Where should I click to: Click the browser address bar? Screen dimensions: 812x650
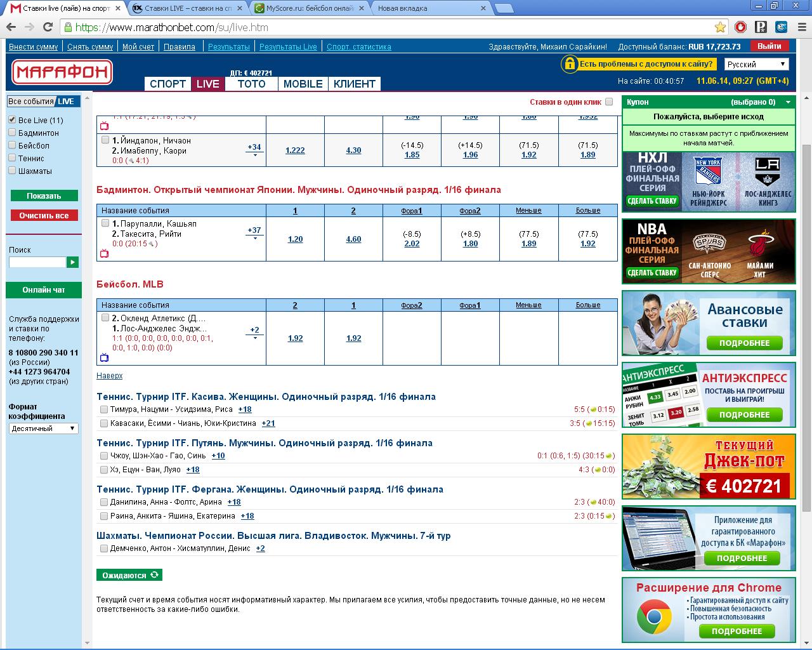pos(393,27)
